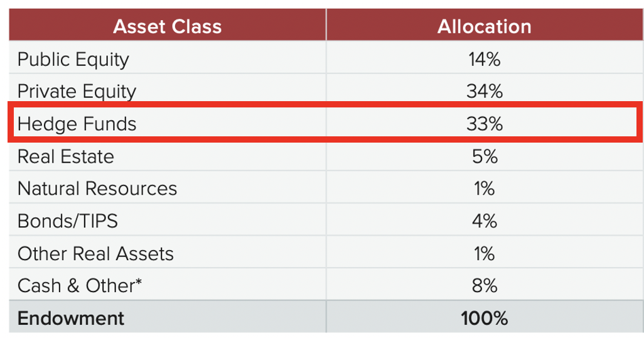Click the Natural Resources 1% value
This screenshot has height=338, width=644.
[484, 188]
